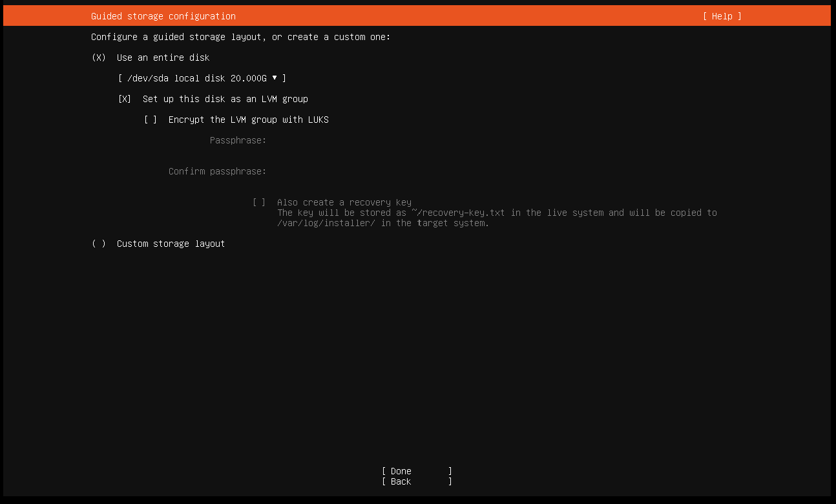This screenshot has height=504, width=836.
Task: Select the 'Use an entire disk' radio option
Action: click(x=98, y=58)
